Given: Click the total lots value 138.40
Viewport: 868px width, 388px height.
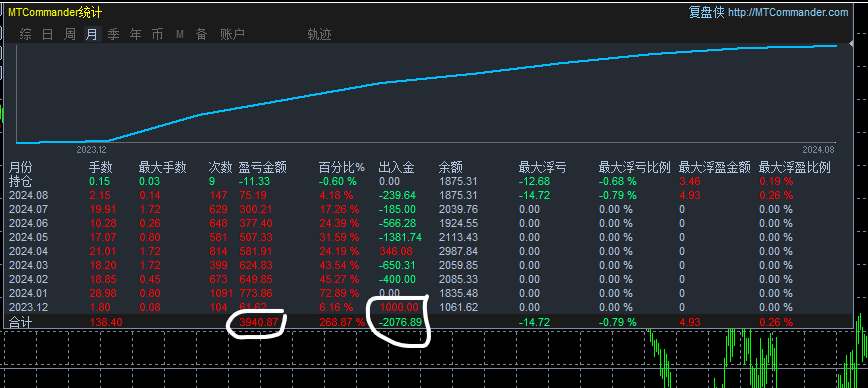Looking at the screenshot, I should click(x=106, y=322).
